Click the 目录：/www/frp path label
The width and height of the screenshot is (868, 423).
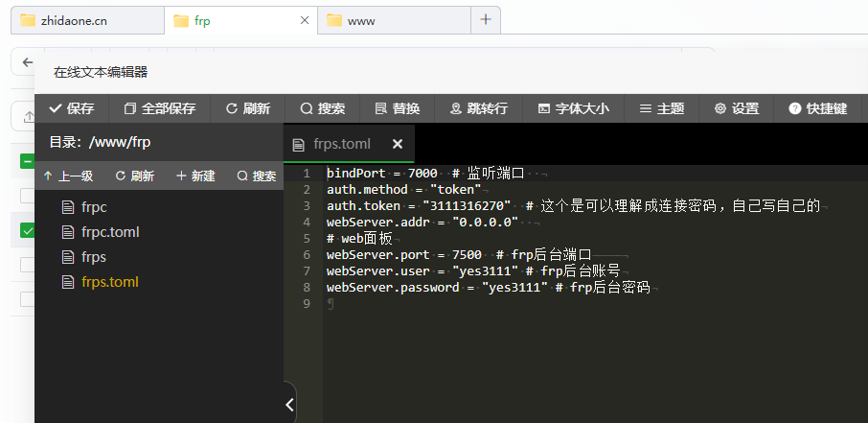[100, 142]
